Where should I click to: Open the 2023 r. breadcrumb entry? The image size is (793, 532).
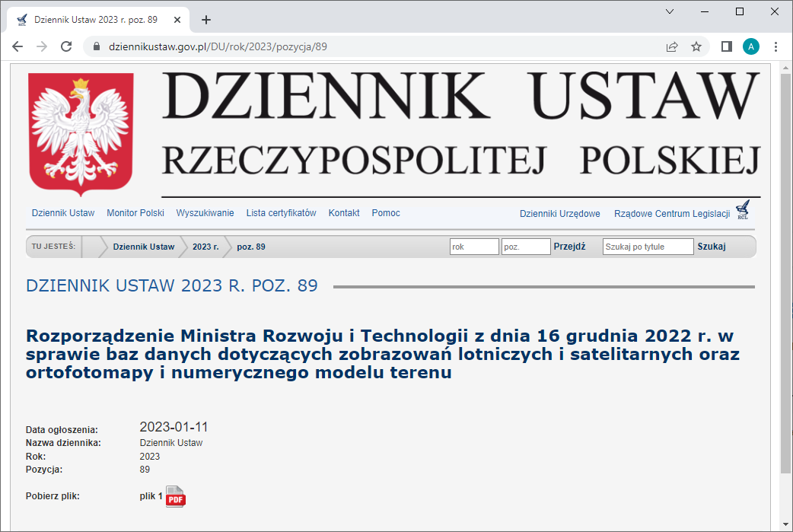pyautogui.click(x=204, y=246)
